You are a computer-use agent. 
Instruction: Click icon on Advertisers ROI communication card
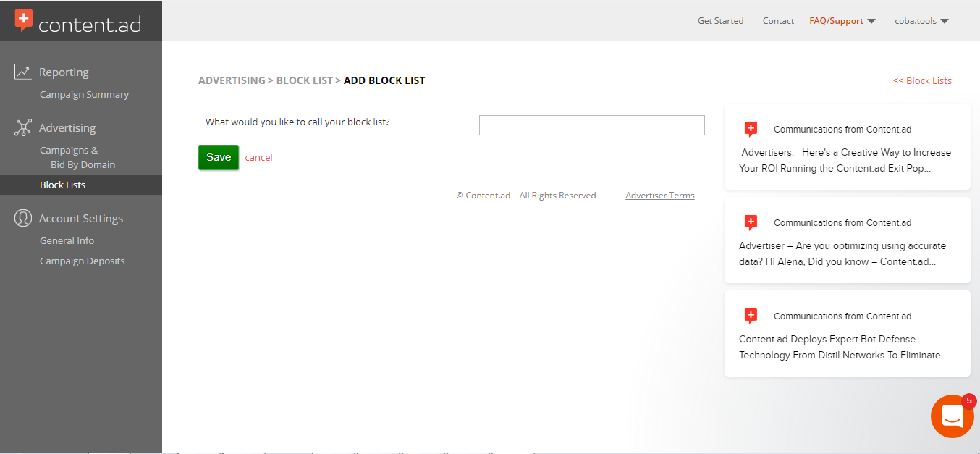point(751,130)
